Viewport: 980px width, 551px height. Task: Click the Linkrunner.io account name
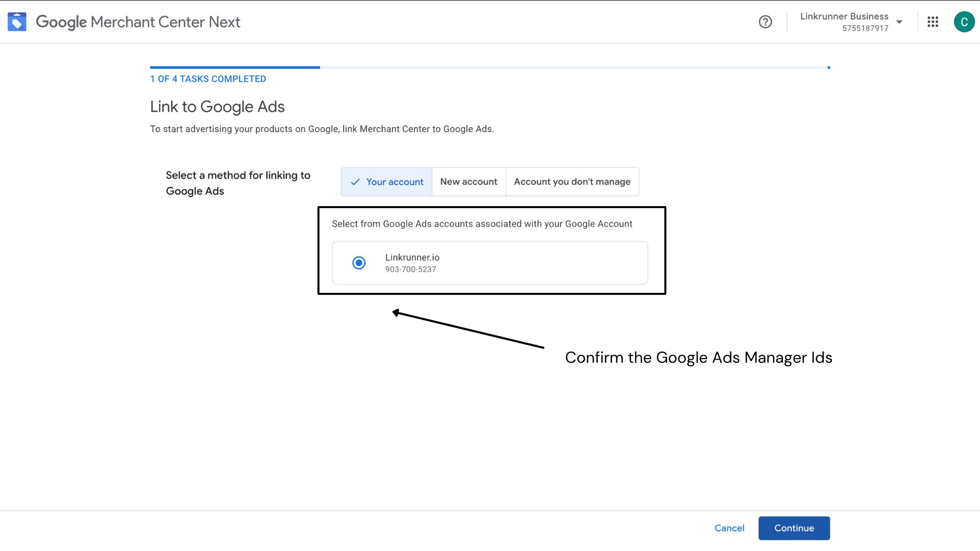click(412, 258)
